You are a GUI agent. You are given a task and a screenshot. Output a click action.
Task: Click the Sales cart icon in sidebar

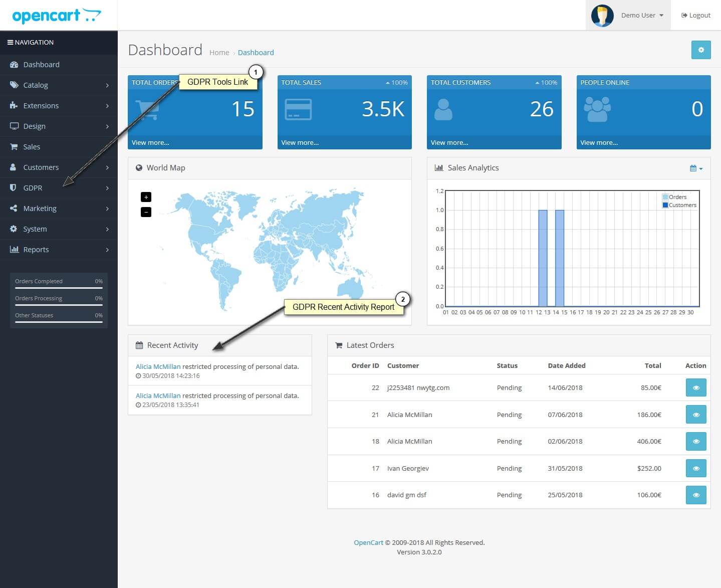[14, 147]
